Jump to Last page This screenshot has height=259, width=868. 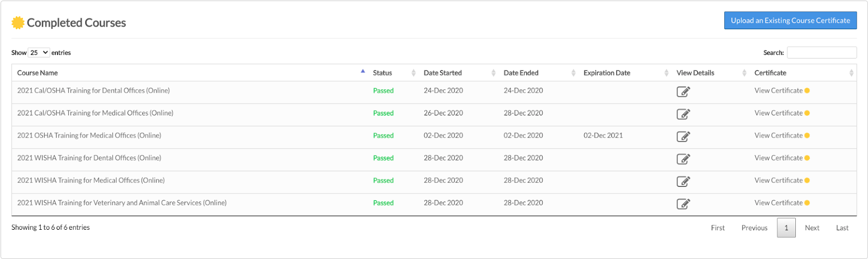tap(842, 228)
